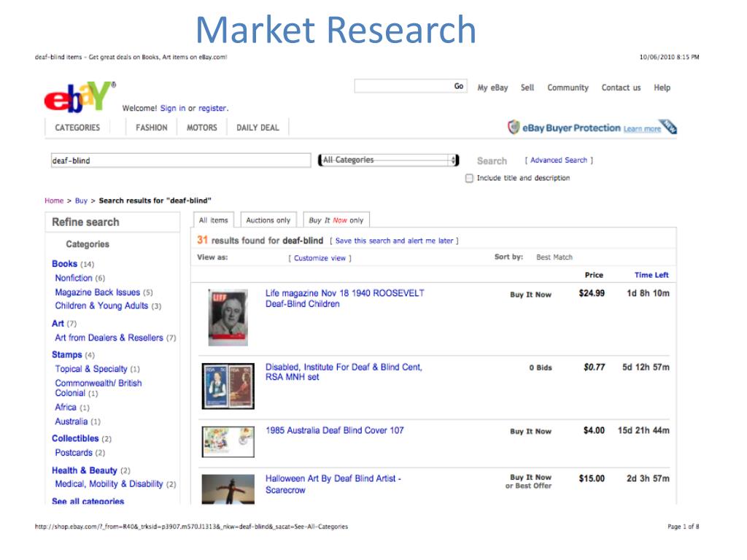Open My eBay

click(x=492, y=87)
